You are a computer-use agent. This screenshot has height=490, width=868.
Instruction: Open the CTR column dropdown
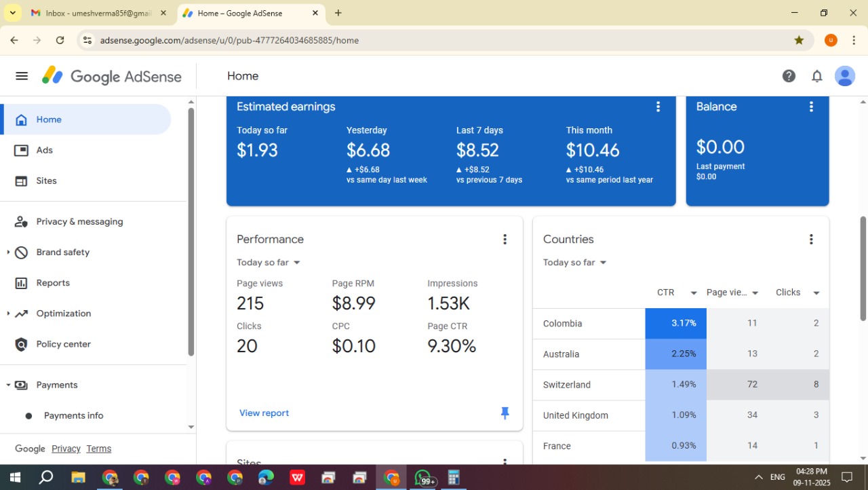693,293
